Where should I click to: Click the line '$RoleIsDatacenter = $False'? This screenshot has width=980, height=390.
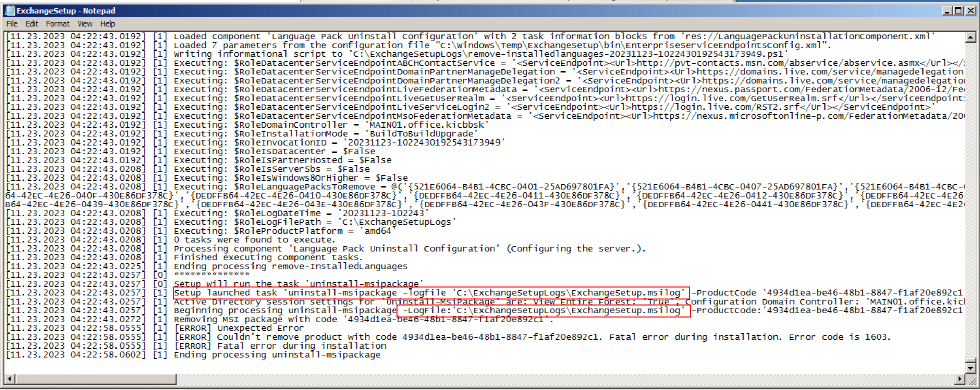(191, 151)
